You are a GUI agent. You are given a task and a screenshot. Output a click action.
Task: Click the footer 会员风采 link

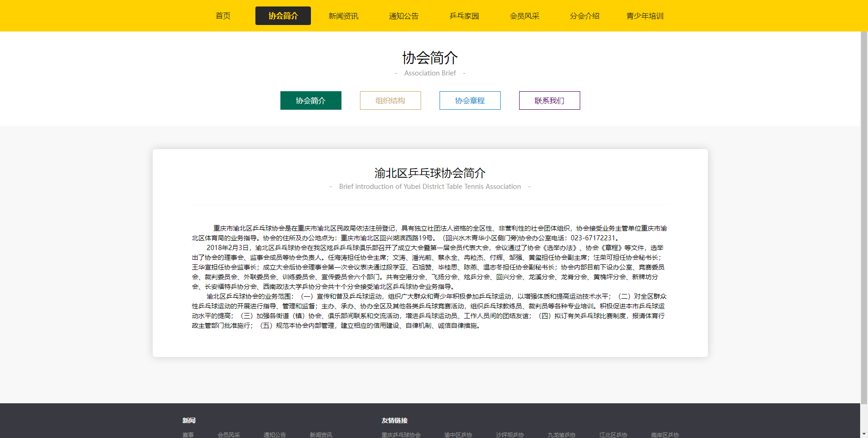[x=229, y=435]
